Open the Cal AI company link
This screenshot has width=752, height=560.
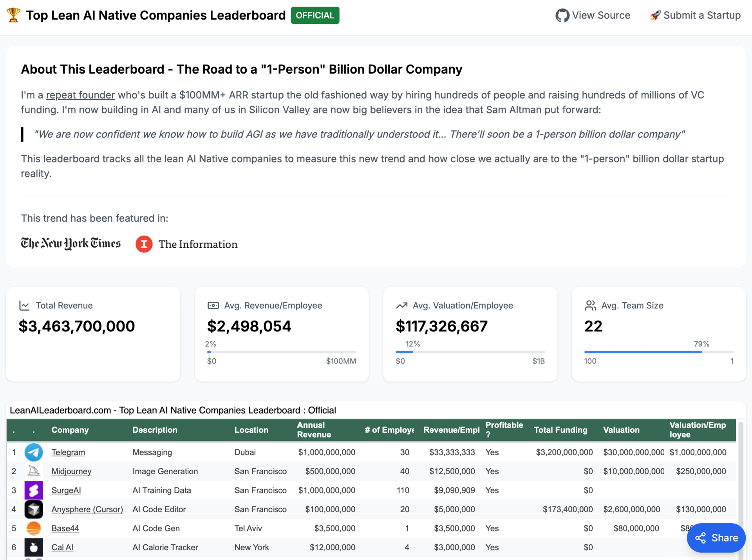(62, 547)
